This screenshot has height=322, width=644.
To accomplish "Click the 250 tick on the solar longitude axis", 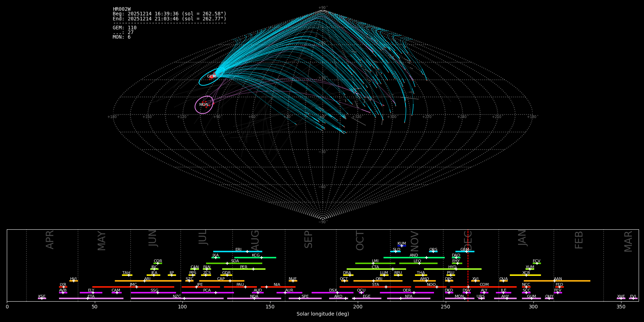I will [445, 307].
